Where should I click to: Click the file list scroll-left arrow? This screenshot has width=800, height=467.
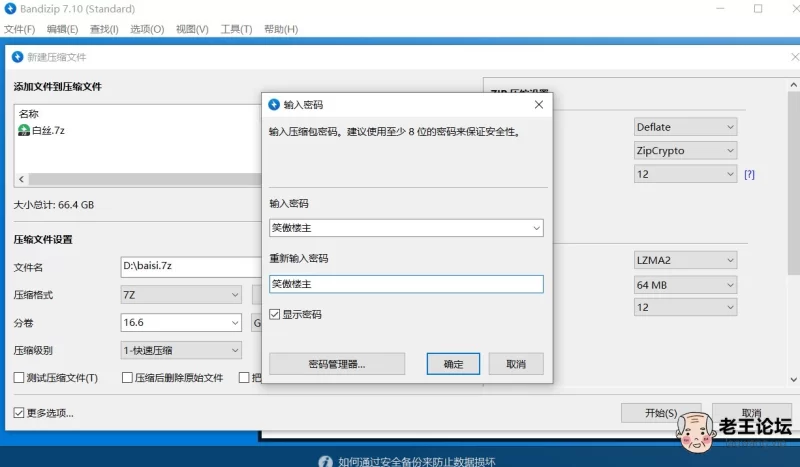[21, 179]
